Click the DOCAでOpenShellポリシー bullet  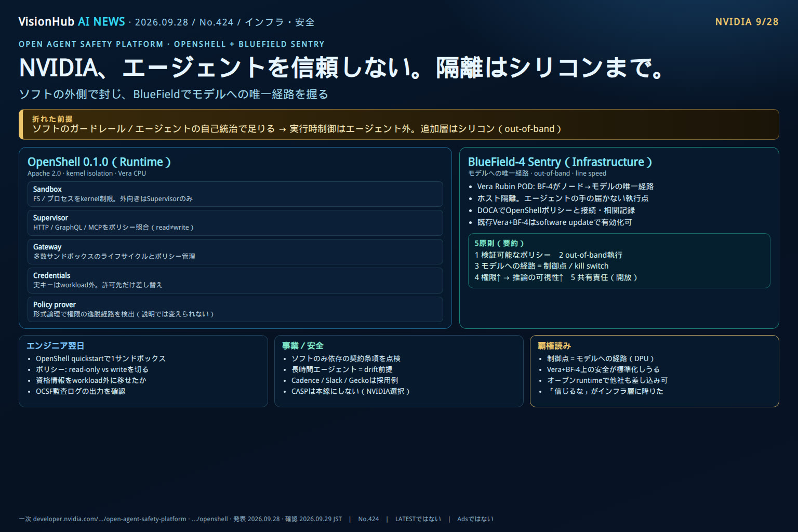(556, 210)
